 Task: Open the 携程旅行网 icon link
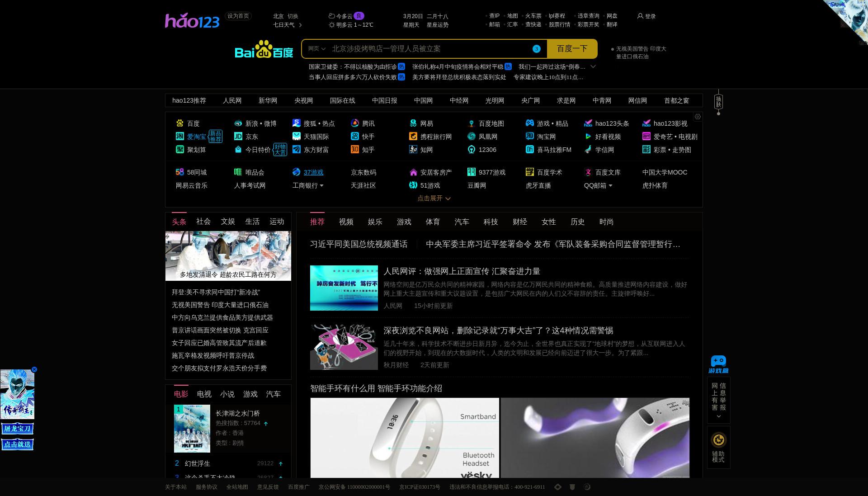click(x=413, y=137)
